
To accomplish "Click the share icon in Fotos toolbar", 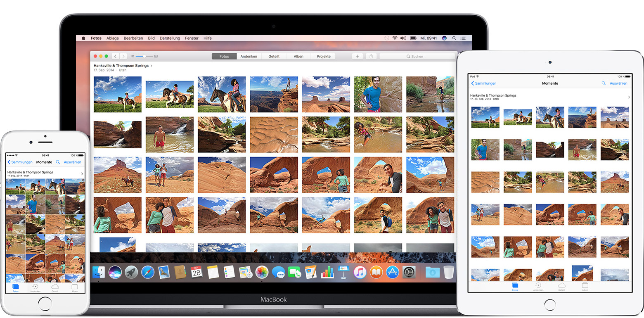I will 371,56.
